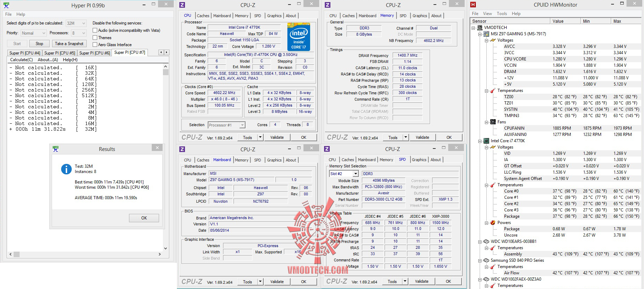This screenshot has width=644, height=289.
Task: Click the WDC WD1002FAEX-00Z3A0 drive icon
Action: [486, 279]
